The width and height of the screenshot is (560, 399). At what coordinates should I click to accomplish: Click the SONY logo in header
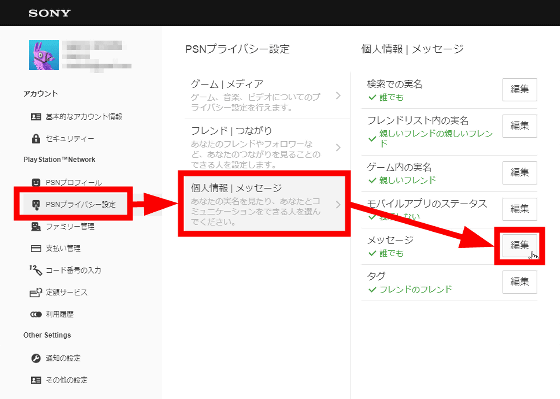point(49,13)
